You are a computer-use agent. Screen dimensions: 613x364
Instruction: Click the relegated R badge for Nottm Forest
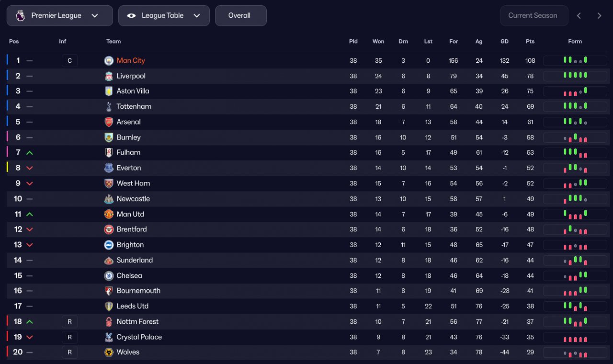tap(69, 321)
